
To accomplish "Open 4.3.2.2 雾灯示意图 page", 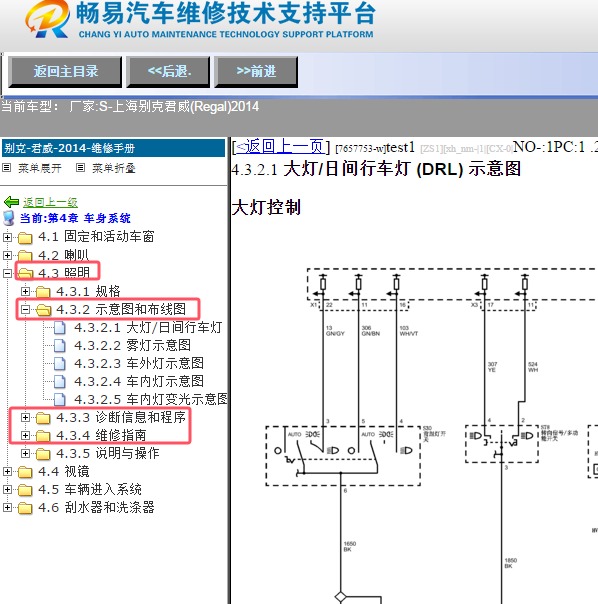I will click(x=133, y=346).
